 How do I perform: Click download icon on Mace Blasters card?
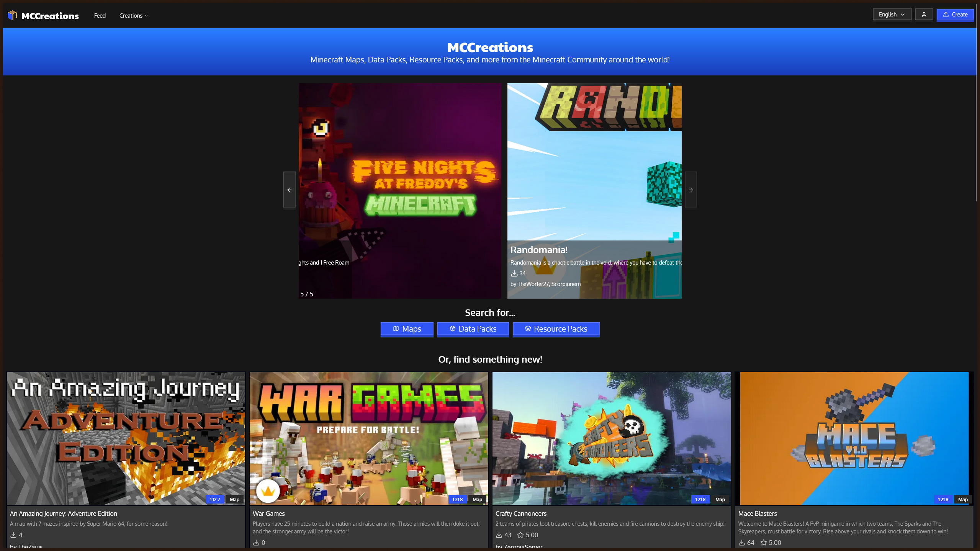click(x=741, y=543)
